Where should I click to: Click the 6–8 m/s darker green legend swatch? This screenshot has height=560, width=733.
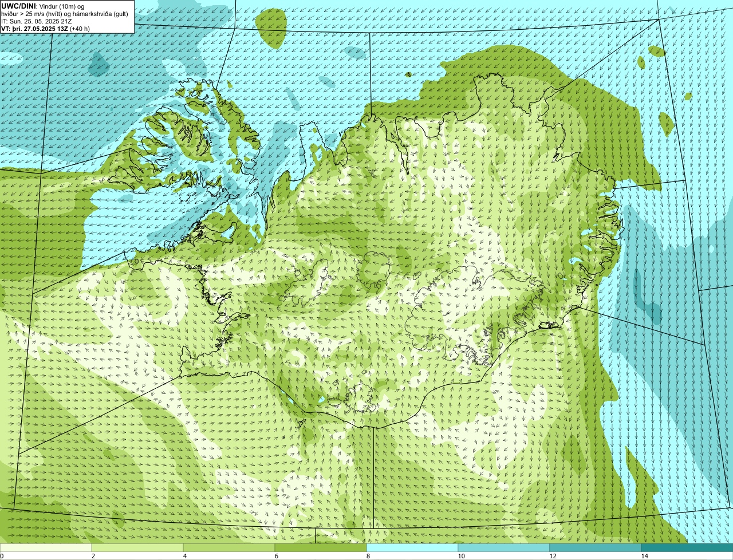pos(321,547)
